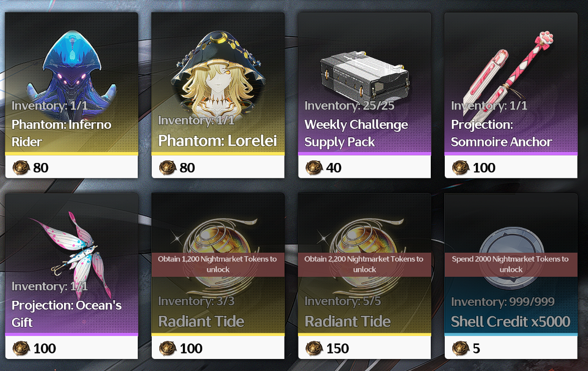Buy Phantom: Inferno Rider for 80 tokens
Image resolution: width=588 pixels, height=371 pixels.
point(72,167)
